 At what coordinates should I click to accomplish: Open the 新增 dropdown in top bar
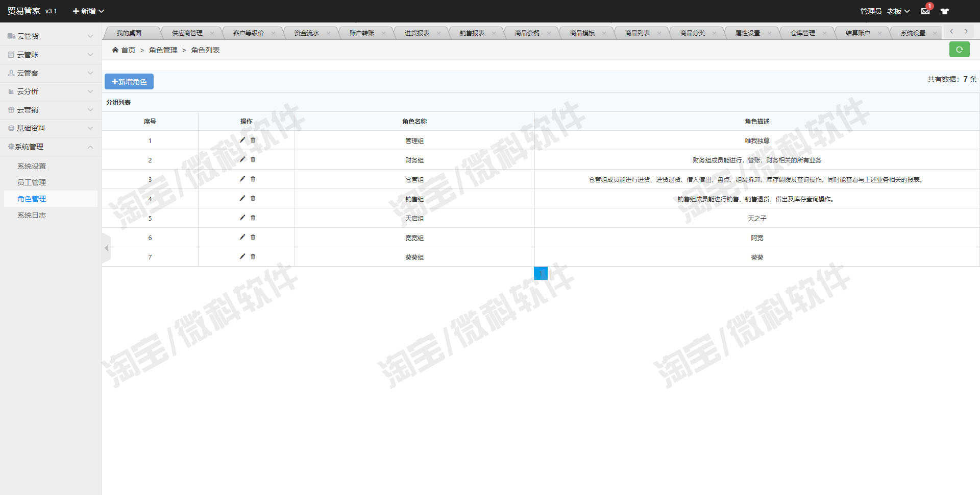click(88, 11)
